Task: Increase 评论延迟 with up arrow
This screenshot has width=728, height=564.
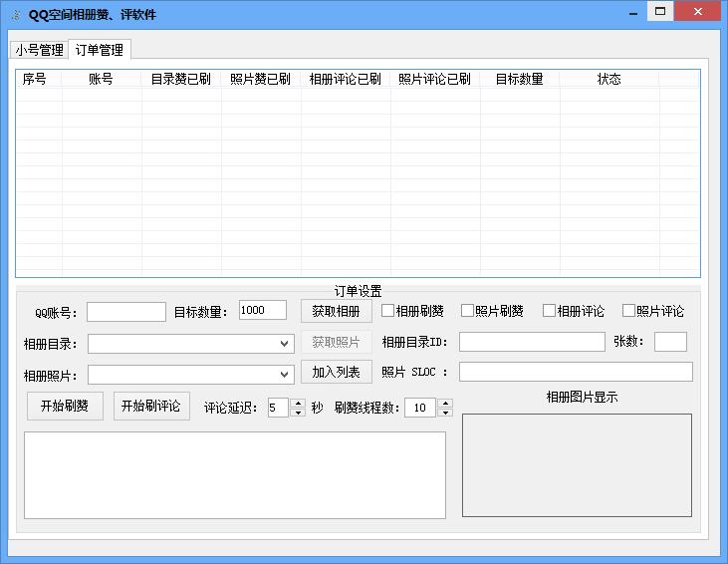Action: pyautogui.click(x=298, y=404)
